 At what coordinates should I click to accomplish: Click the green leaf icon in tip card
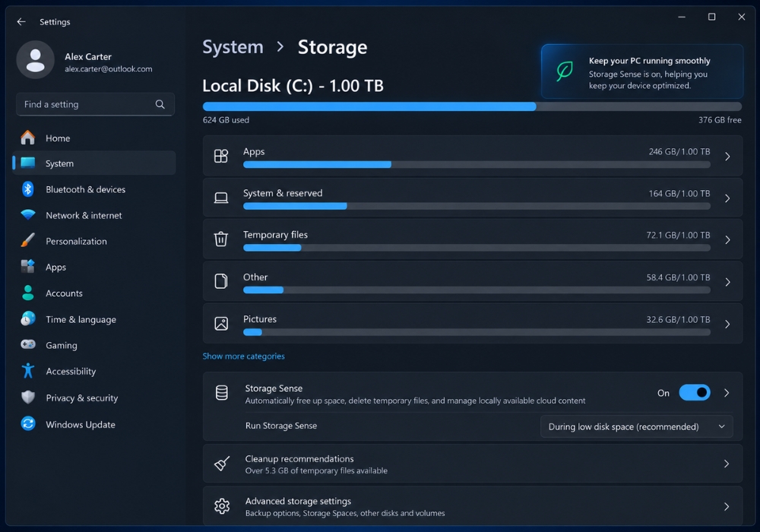pos(565,71)
